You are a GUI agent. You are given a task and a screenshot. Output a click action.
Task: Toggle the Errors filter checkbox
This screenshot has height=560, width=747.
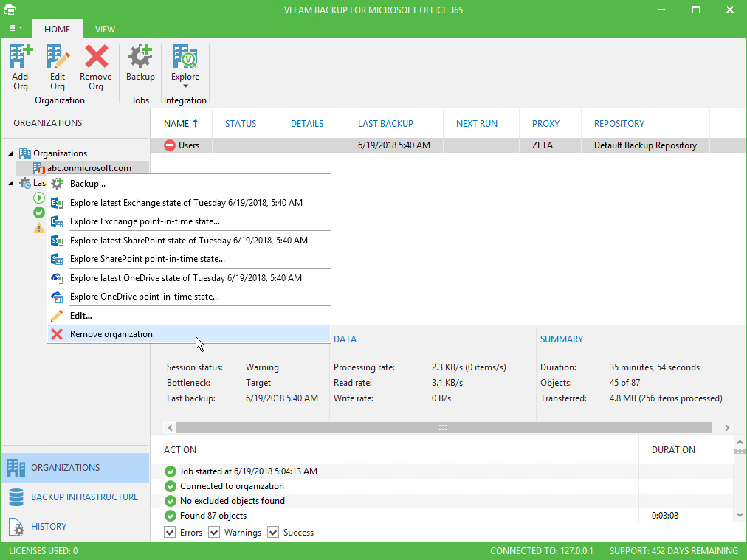tap(170, 533)
